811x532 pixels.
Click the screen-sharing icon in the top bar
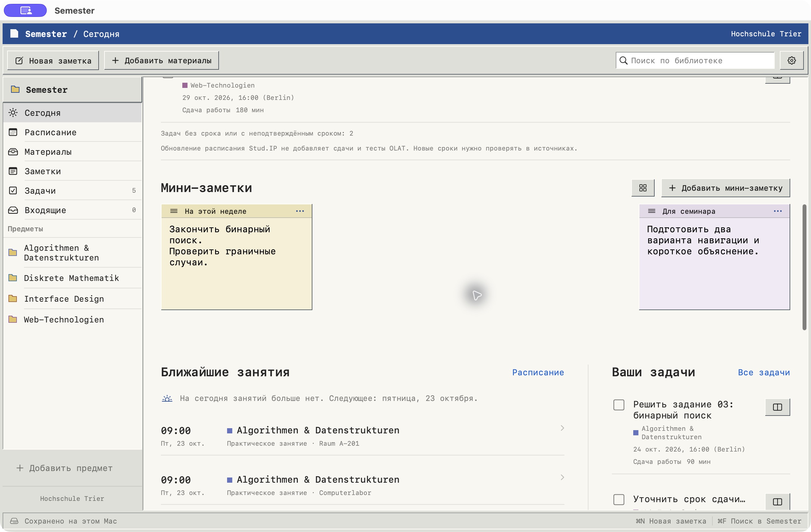click(25, 10)
